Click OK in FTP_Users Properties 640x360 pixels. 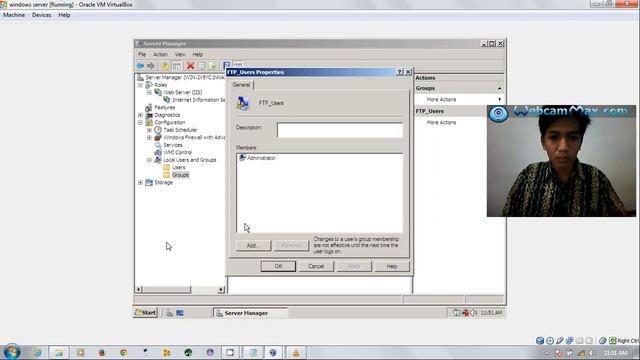tap(278, 266)
